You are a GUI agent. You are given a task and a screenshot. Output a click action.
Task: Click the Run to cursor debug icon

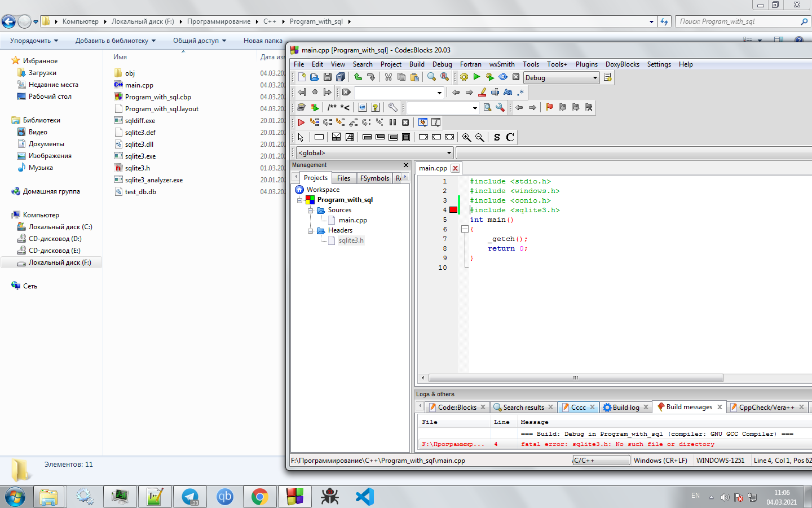315,122
